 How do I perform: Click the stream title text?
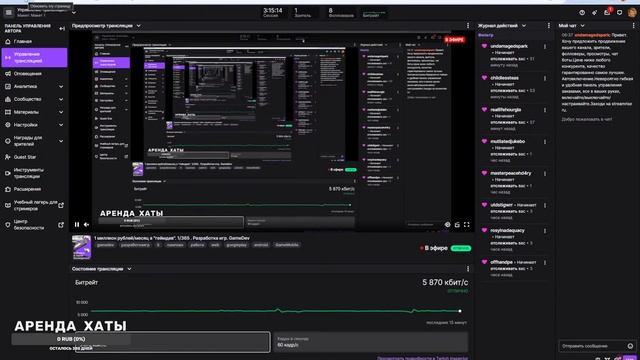click(172, 238)
